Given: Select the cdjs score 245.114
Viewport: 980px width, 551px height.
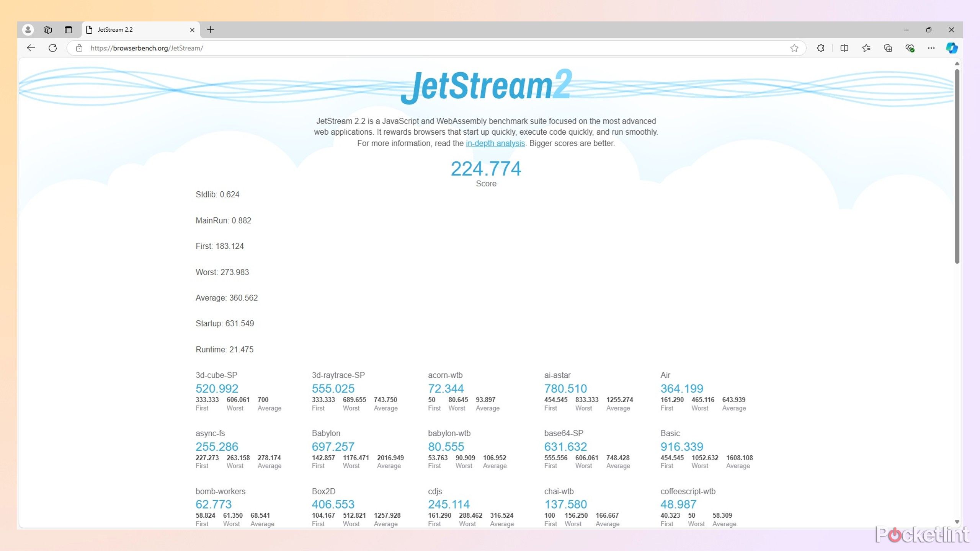Looking at the screenshot, I should (449, 505).
